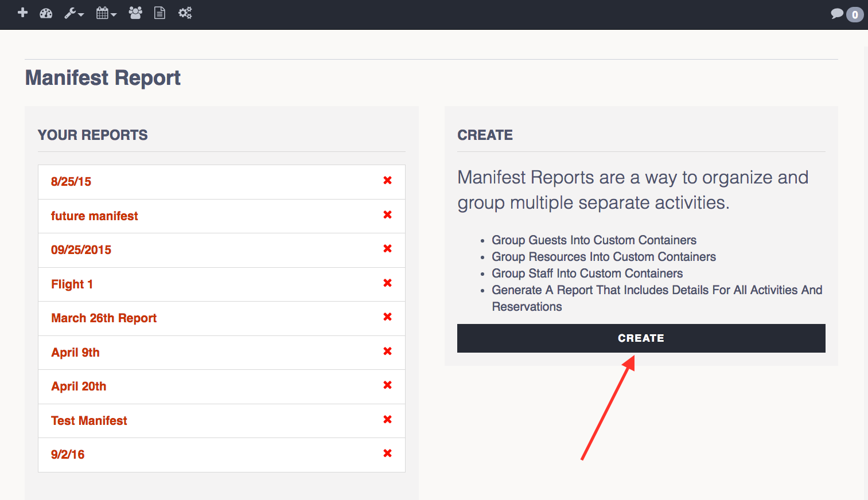Click the guests group icon in the toolbar
This screenshot has height=500, width=868.
[x=135, y=13]
